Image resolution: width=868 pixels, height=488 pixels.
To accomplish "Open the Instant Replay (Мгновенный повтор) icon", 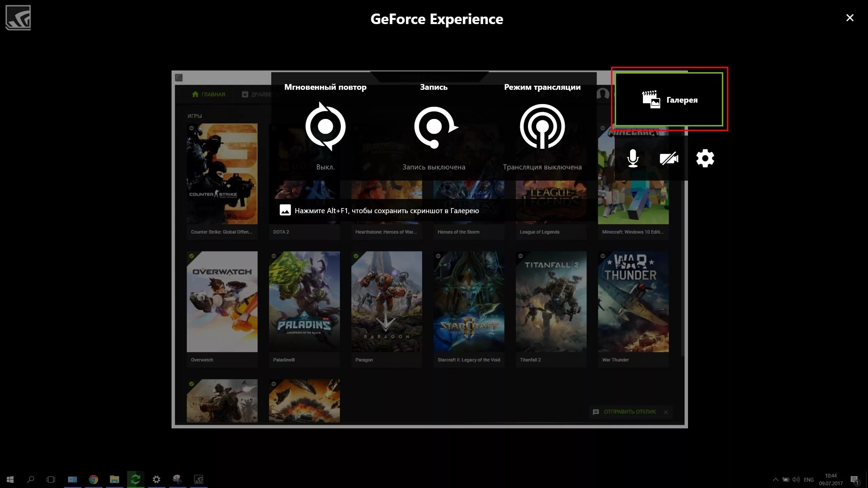I will [325, 126].
